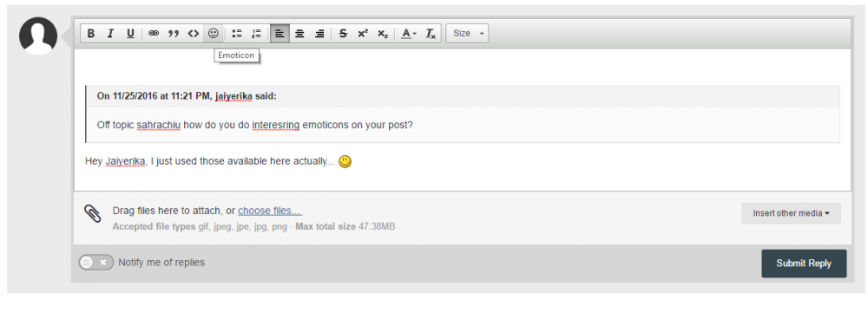Insert a code snippet
Image resolution: width=868 pixels, height=326 pixels.
pos(194,34)
